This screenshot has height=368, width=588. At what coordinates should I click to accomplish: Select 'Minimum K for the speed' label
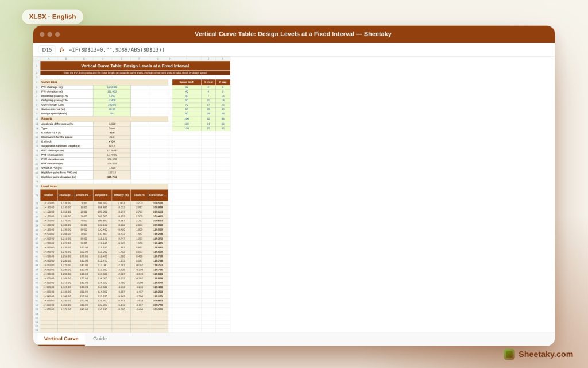click(67, 137)
